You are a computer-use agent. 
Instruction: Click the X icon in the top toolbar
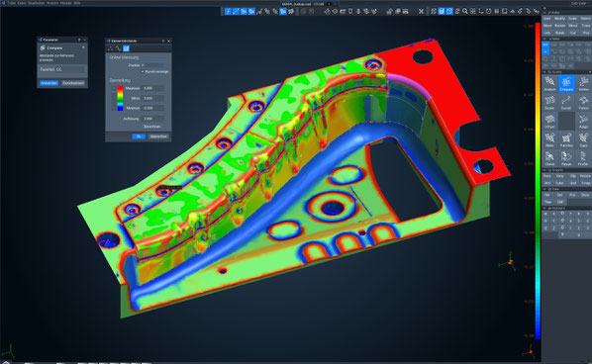pos(421,12)
